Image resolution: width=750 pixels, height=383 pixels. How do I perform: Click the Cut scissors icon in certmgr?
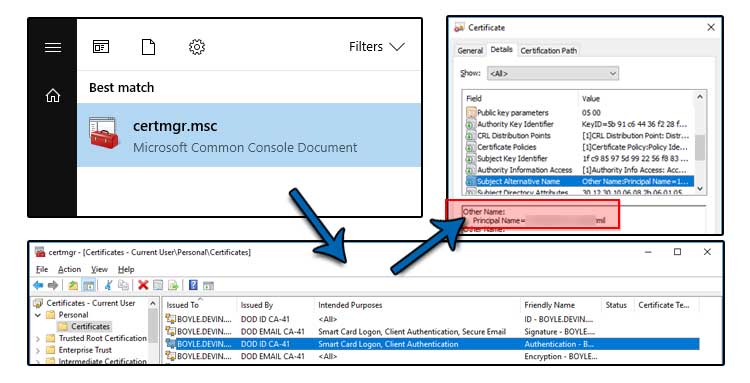point(108,285)
